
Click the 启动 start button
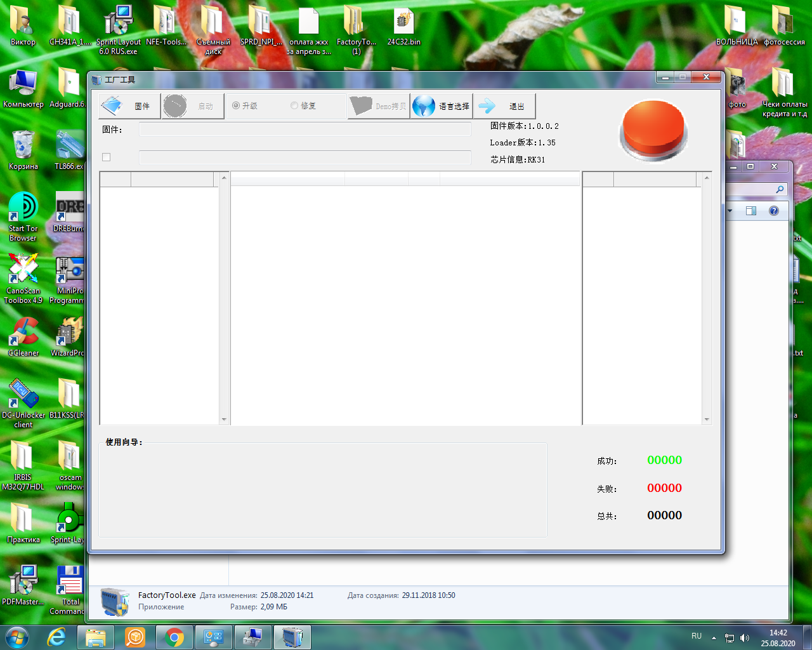(193, 106)
